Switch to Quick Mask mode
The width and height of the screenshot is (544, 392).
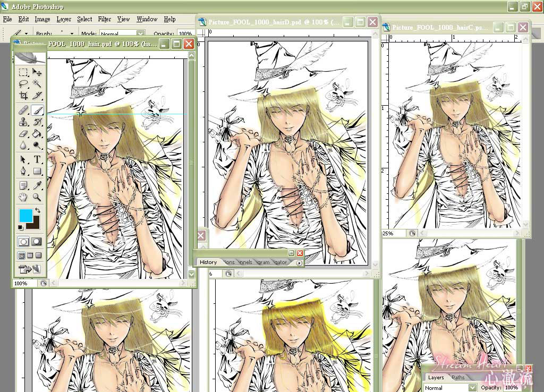coord(37,242)
